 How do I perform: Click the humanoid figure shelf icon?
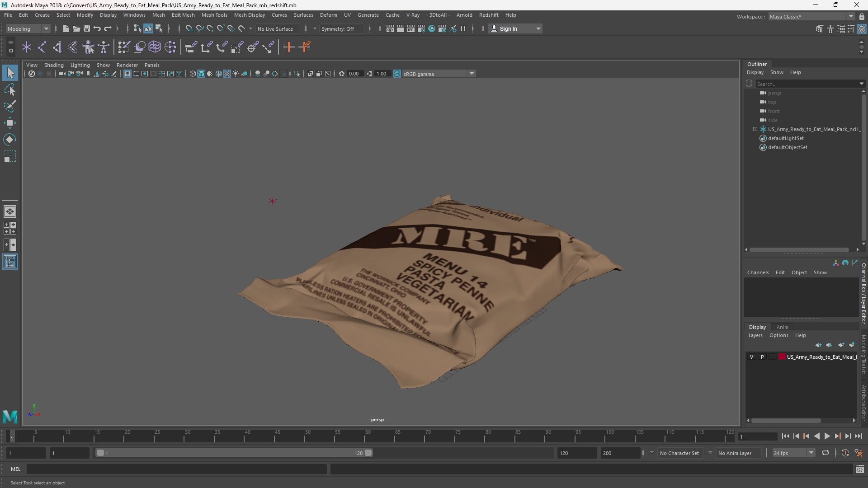tap(88, 47)
